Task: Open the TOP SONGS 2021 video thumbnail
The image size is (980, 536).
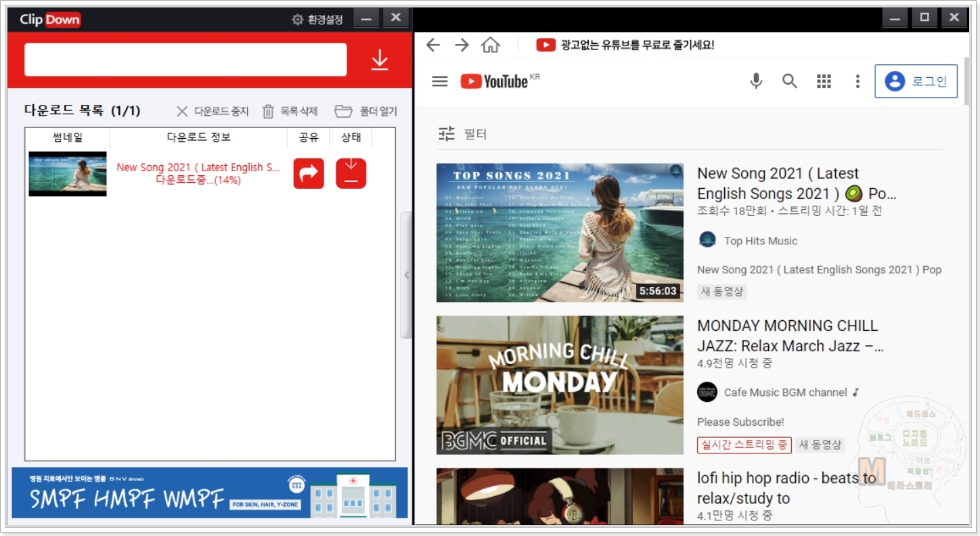Action: point(560,232)
